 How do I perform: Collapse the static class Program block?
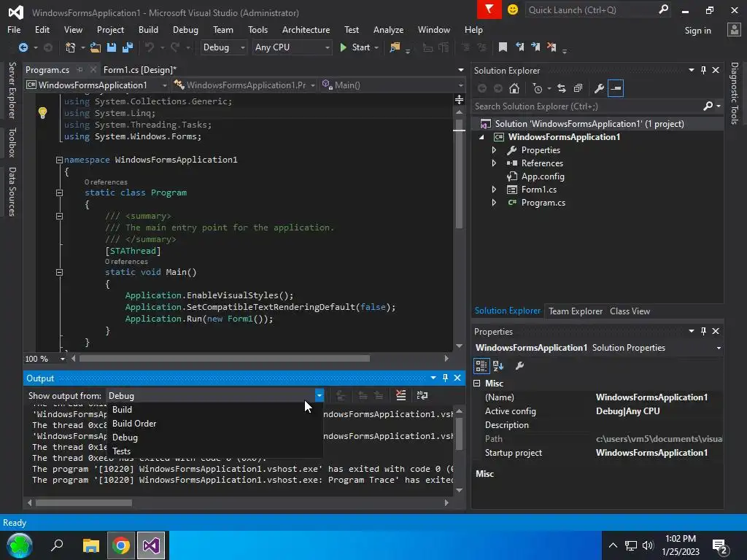click(59, 192)
